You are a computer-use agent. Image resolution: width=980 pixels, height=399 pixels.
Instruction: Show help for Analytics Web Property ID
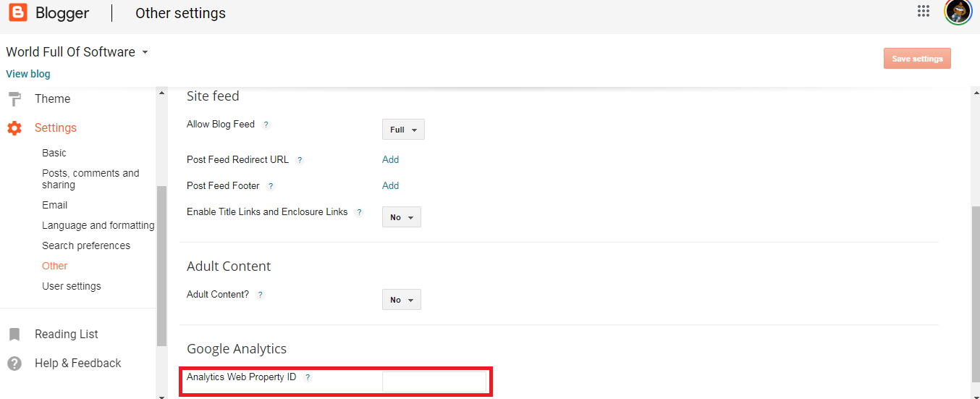(307, 377)
